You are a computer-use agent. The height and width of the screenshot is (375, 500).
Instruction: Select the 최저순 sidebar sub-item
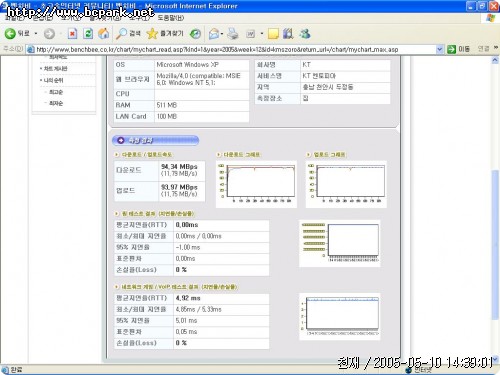[56, 103]
